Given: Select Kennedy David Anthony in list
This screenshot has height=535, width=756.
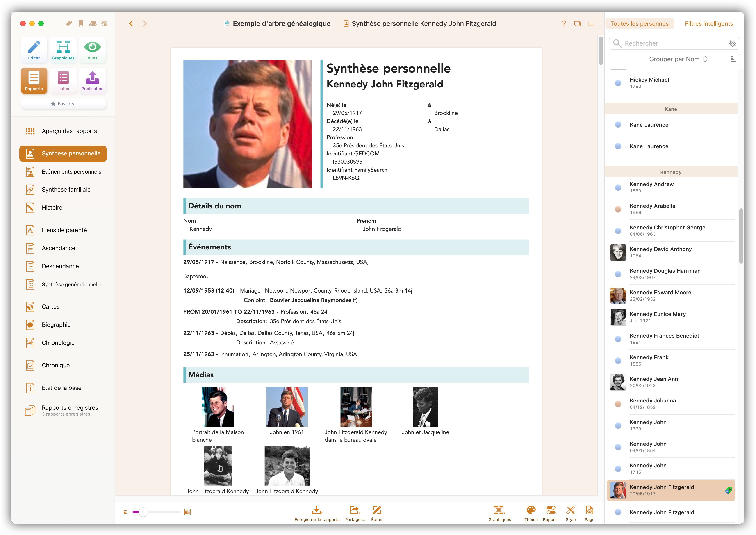Looking at the screenshot, I should click(x=671, y=252).
